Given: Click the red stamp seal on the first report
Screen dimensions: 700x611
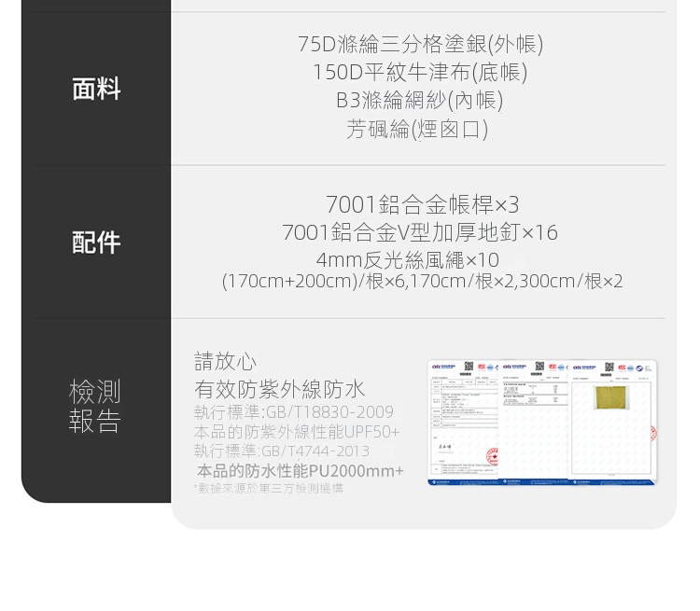Looking at the screenshot, I should (491, 457).
